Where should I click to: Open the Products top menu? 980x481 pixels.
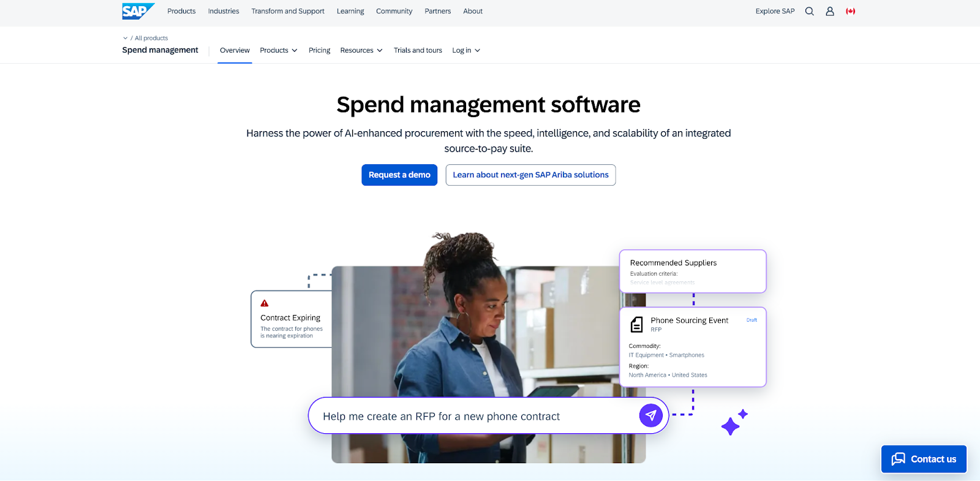coord(181,11)
